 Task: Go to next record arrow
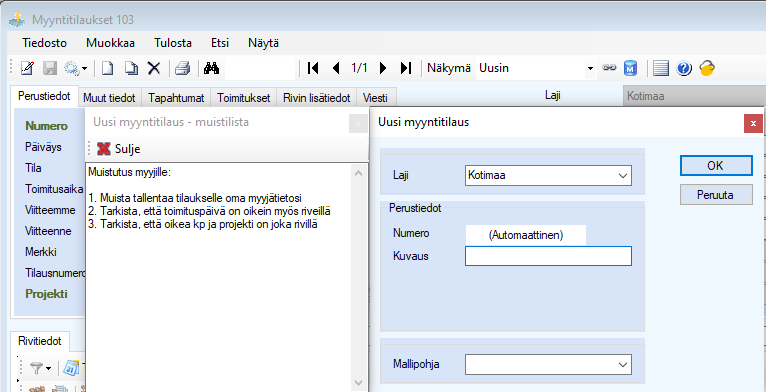383,68
